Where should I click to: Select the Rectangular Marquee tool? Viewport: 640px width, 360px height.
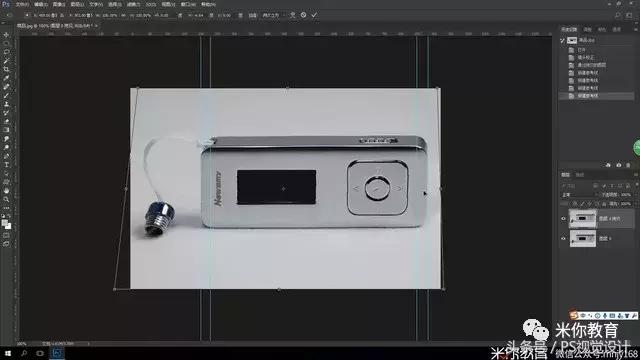(6, 44)
